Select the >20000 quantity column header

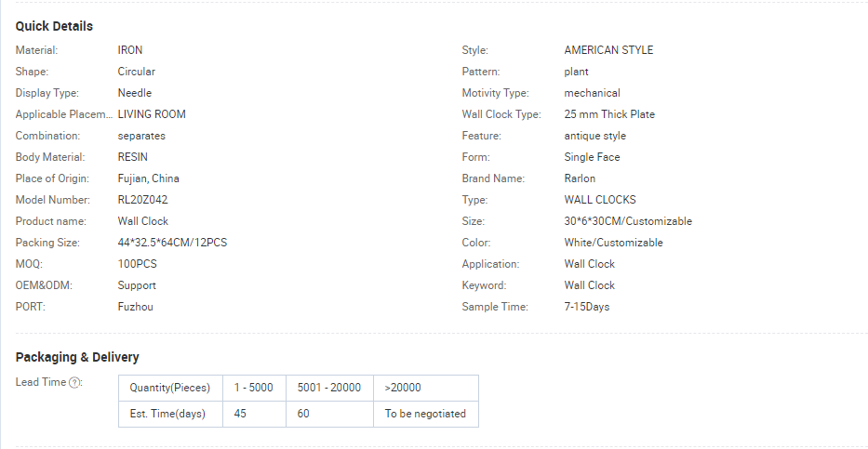403,388
